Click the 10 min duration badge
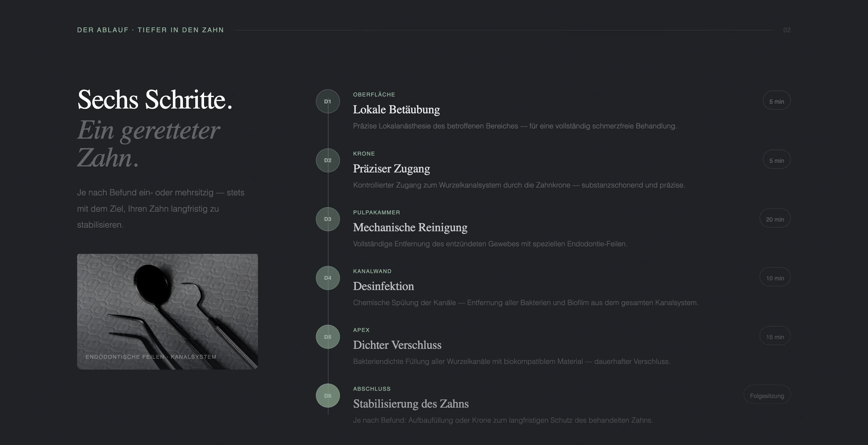Image resolution: width=868 pixels, height=445 pixels. click(775, 277)
